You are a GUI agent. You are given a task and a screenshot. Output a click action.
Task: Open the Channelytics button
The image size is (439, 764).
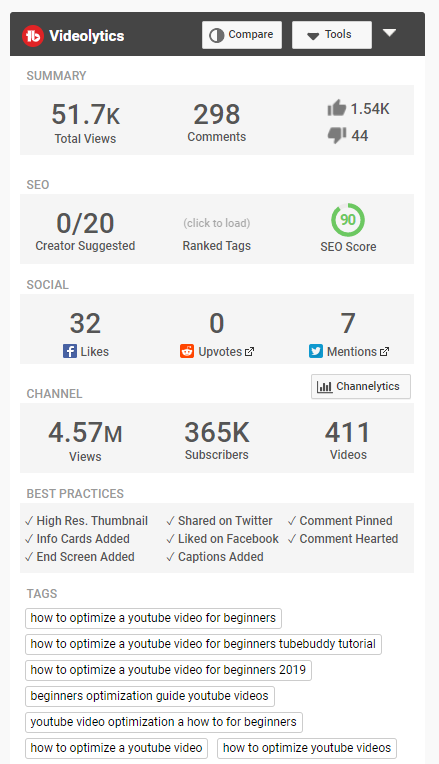coord(361,386)
